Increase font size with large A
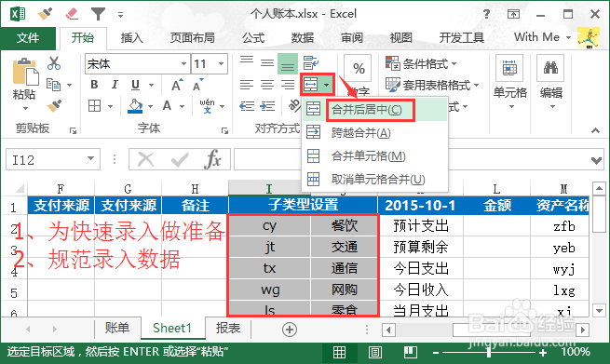 [177, 85]
